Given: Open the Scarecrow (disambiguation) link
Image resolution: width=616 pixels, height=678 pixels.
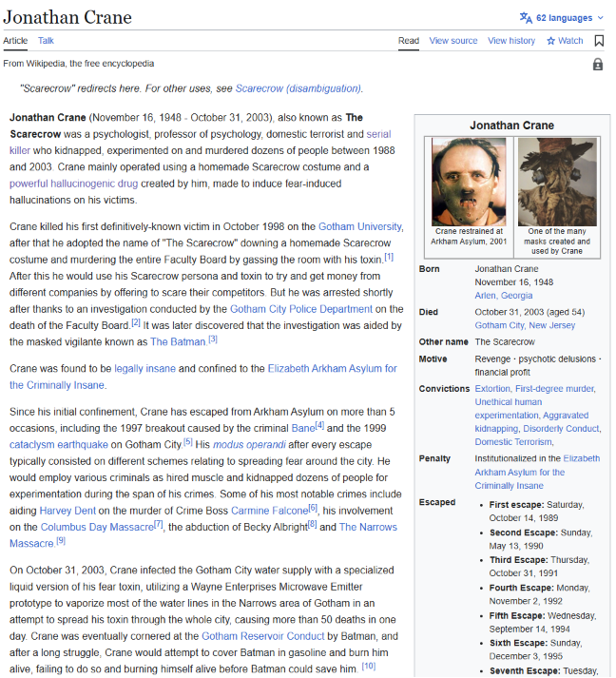Looking at the screenshot, I should [298, 88].
